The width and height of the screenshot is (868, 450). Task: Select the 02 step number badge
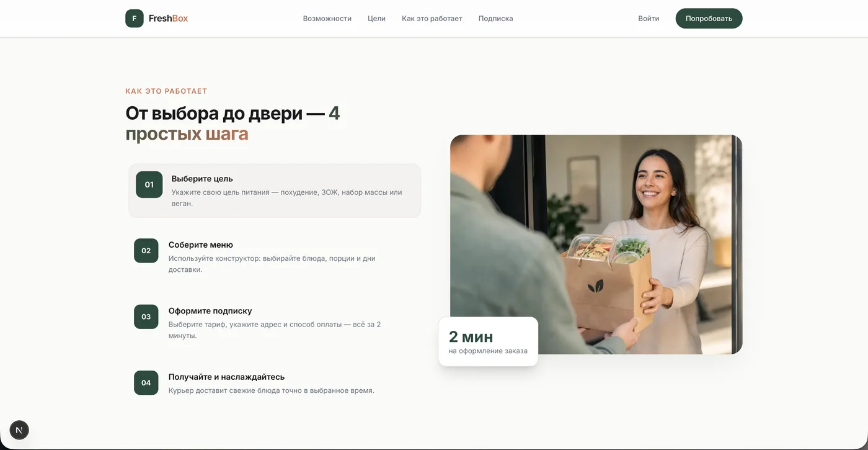pos(146,251)
